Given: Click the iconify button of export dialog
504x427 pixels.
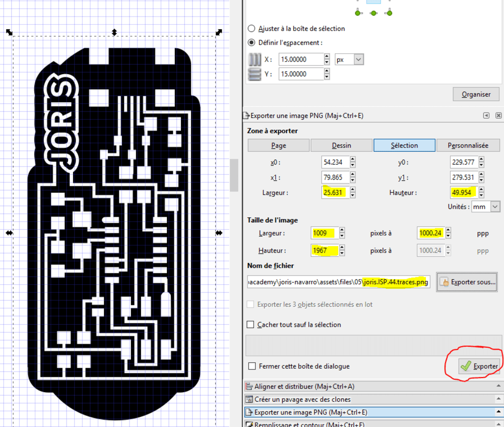Looking at the screenshot, I should (486, 115).
